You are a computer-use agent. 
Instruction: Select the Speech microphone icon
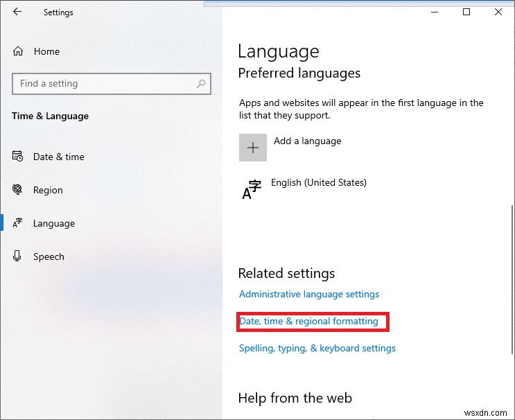17,256
